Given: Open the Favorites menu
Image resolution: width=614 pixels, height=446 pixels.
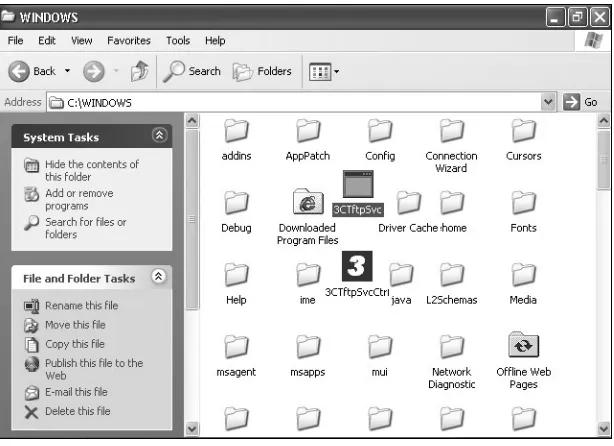Looking at the screenshot, I should point(129,41).
